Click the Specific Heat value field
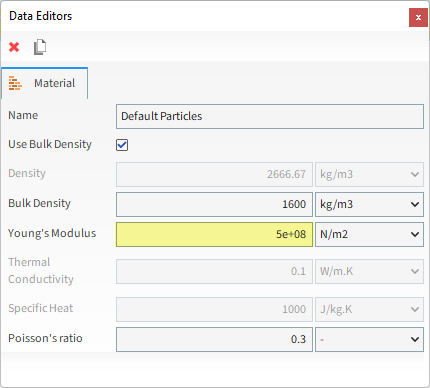430x388 pixels. 214,309
